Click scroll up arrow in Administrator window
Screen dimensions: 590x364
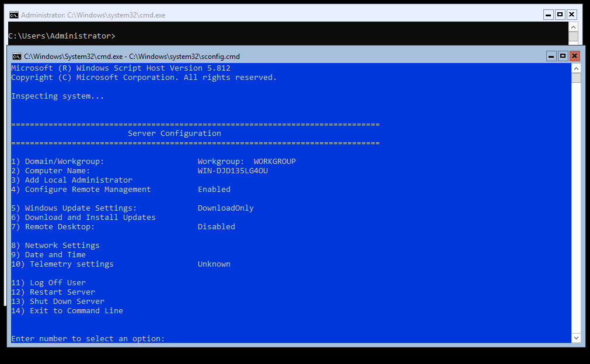[573, 27]
